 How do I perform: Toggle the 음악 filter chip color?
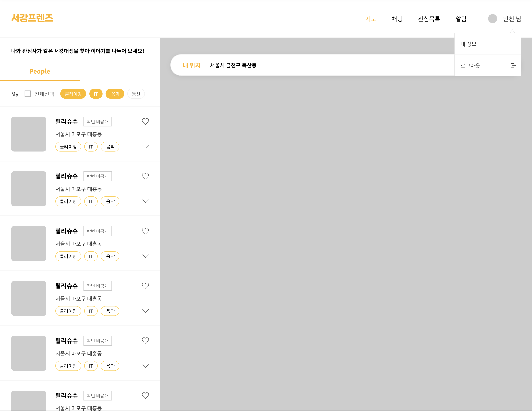tap(115, 94)
